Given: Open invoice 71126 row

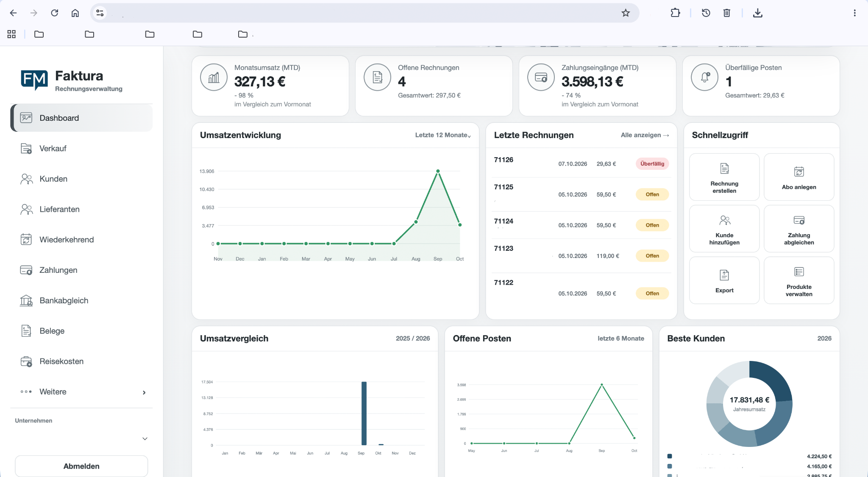Looking at the screenshot, I should click(x=581, y=164).
